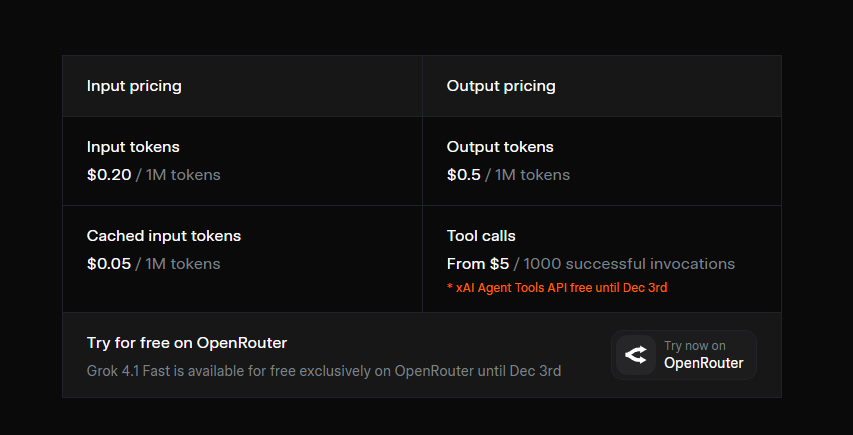This screenshot has width=853, height=435.
Task: Select the OpenRouter label in the button
Action: (703, 363)
